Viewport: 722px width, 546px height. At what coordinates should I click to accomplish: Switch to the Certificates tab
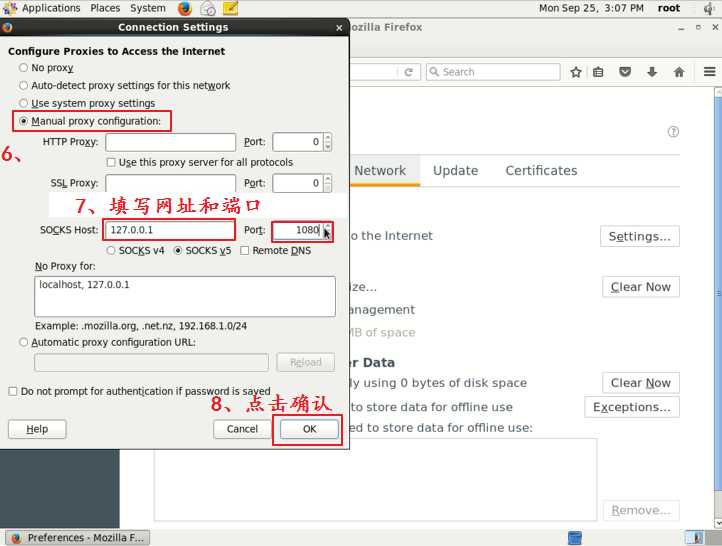541,170
